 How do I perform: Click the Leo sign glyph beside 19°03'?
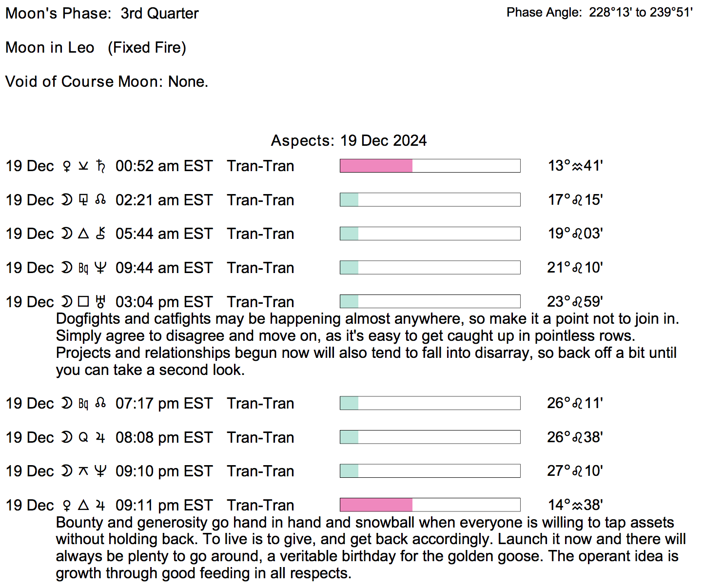pyautogui.click(x=577, y=234)
